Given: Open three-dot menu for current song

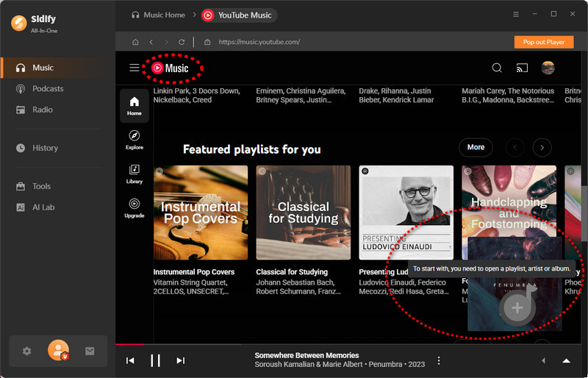Looking at the screenshot, I should click(x=438, y=361).
